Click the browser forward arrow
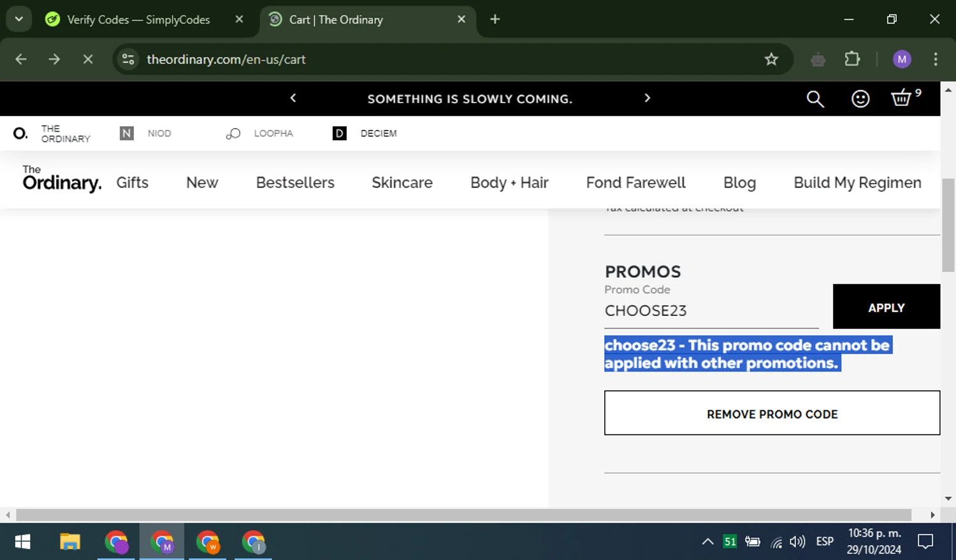 [x=54, y=59]
